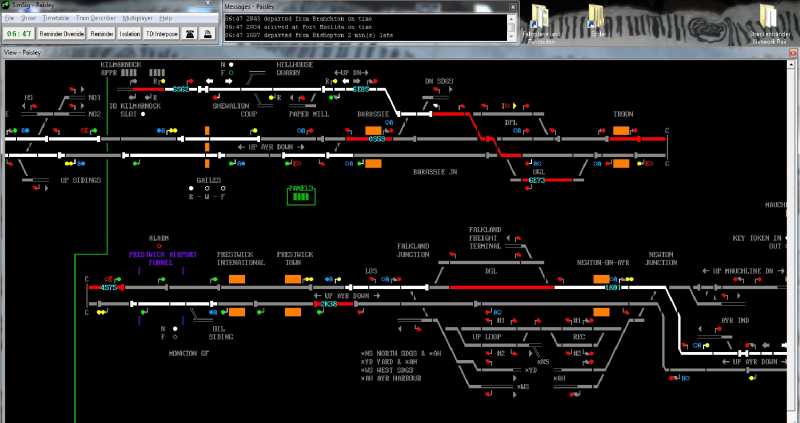
Task: Click train berth 4S75 left of Prestwick Airport Tunnel
Action: 109,288
